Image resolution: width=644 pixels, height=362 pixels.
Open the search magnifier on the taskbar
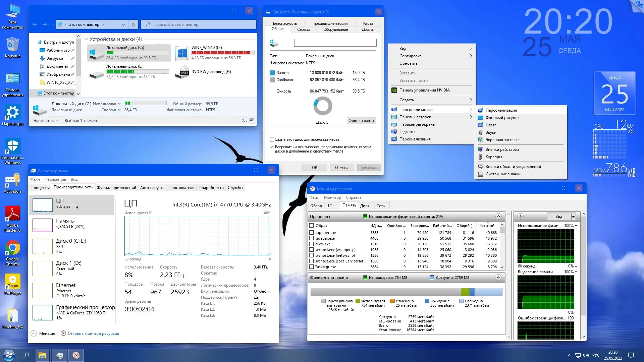pos(26,355)
